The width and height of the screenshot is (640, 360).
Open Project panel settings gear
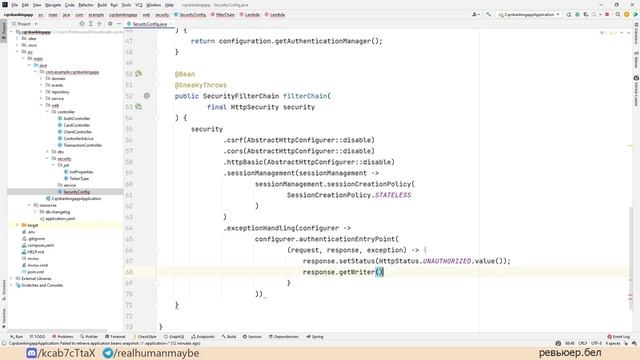(x=110, y=24)
